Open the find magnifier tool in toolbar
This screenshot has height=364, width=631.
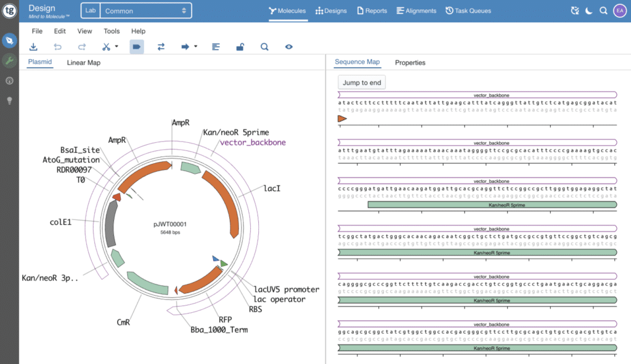tap(264, 47)
